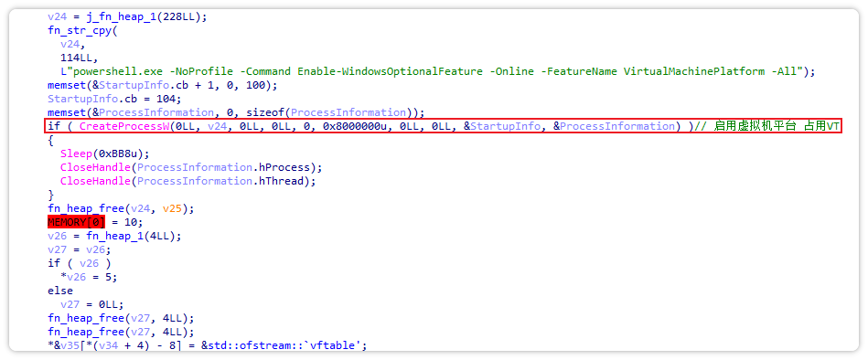The height and width of the screenshot is (360, 868).
Task: Click the v27 = 0LL; assignment
Action: [x=92, y=304]
